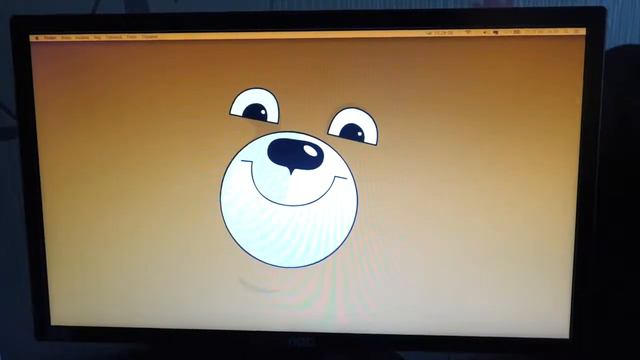The width and height of the screenshot is (640, 360).
Task: Click the bear's right eye
Action: tap(353, 126)
